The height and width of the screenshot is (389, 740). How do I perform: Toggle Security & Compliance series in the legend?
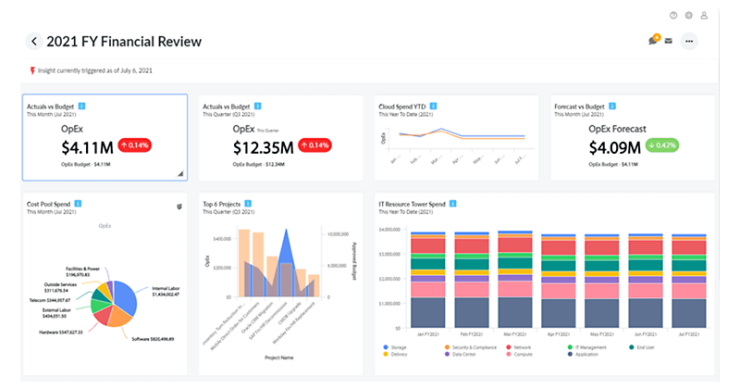coord(471,347)
